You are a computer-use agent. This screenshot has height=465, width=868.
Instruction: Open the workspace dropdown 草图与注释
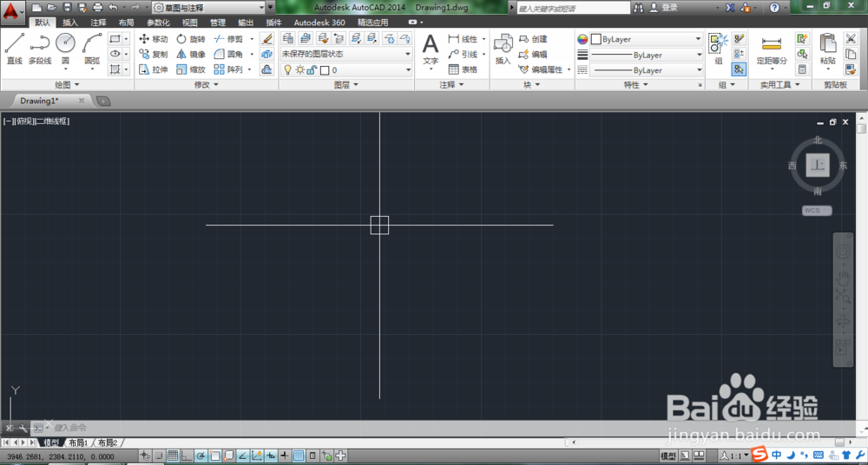pos(208,7)
